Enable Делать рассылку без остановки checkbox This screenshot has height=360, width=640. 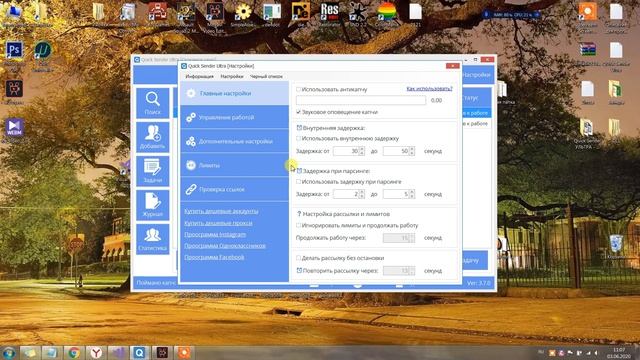tap(298, 258)
